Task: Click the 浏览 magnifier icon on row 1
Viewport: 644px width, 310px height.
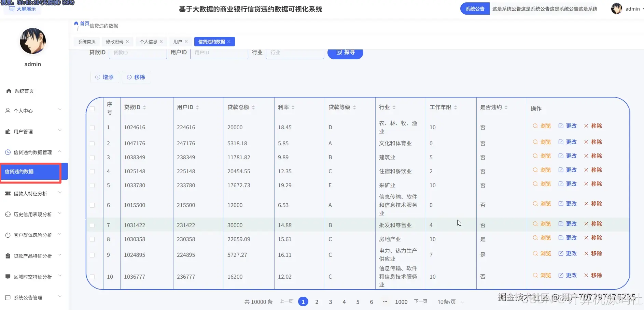Action: point(535,126)
